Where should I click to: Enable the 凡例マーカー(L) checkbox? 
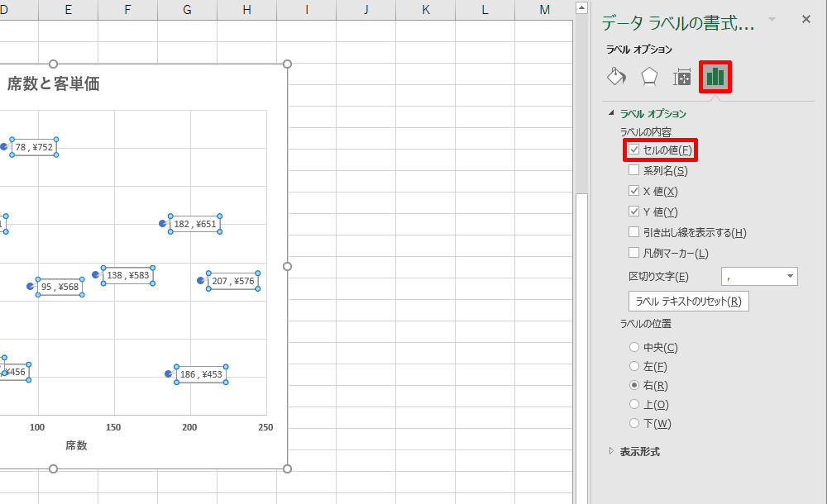tap(634, 253)
